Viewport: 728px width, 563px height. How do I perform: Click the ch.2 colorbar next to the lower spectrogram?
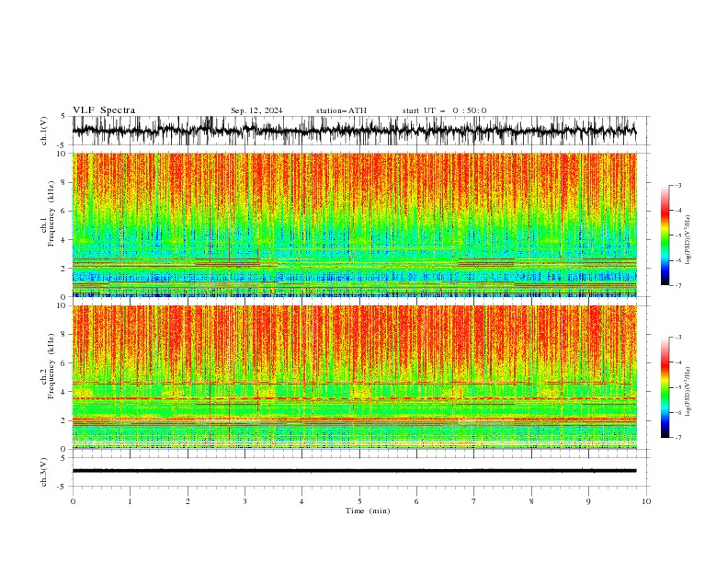[665, 387]
